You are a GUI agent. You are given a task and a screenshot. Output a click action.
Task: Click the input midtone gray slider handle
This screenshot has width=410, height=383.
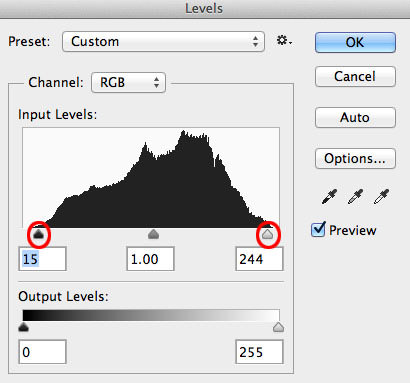click(153, 234)
